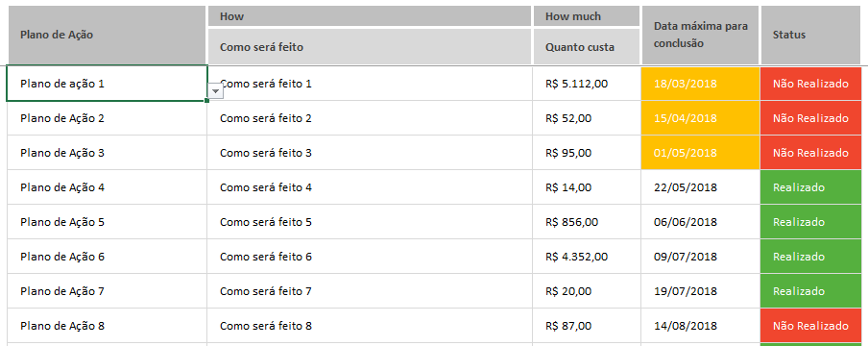
Task: Select the date cell 19/07/2018
Action: tap(700, 291)
